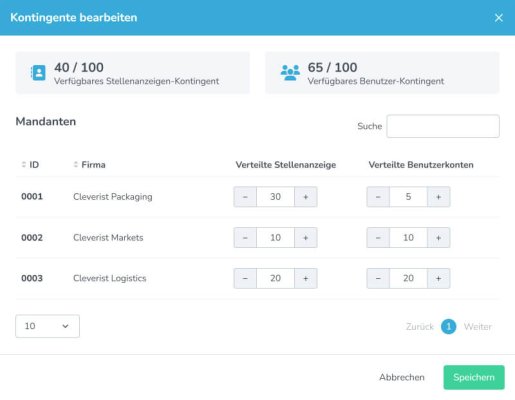The image size is (515, 400).
Task: Edit Benutzerkonten value for Cleverist Logistics
Action: [408, 278]
